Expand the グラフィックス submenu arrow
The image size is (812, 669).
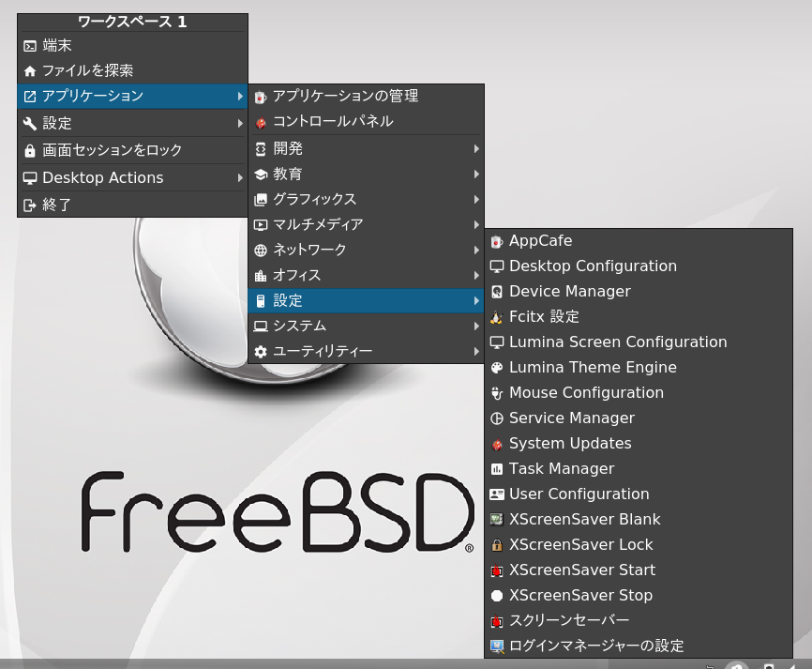pyautogui.click(x=476, y=200)
